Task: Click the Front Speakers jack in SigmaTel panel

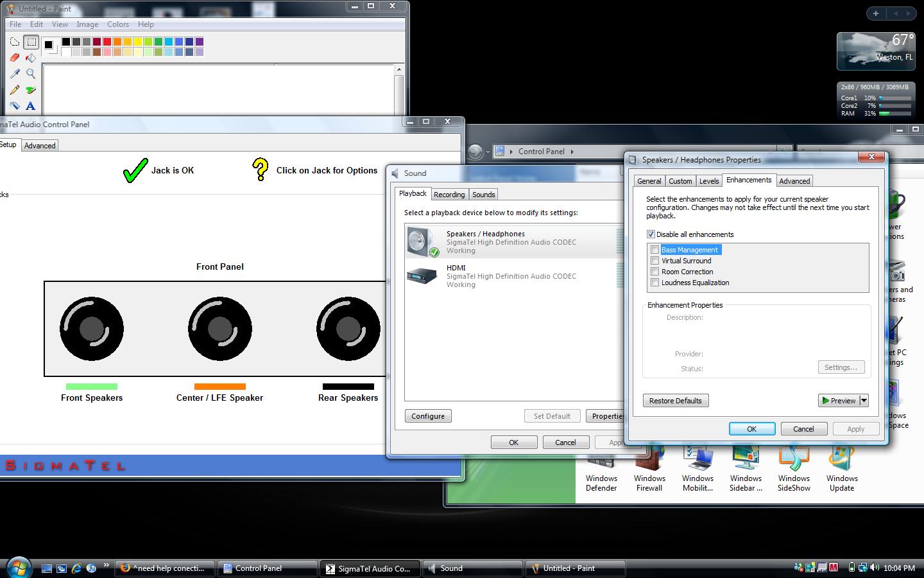Action: point(92,329)
